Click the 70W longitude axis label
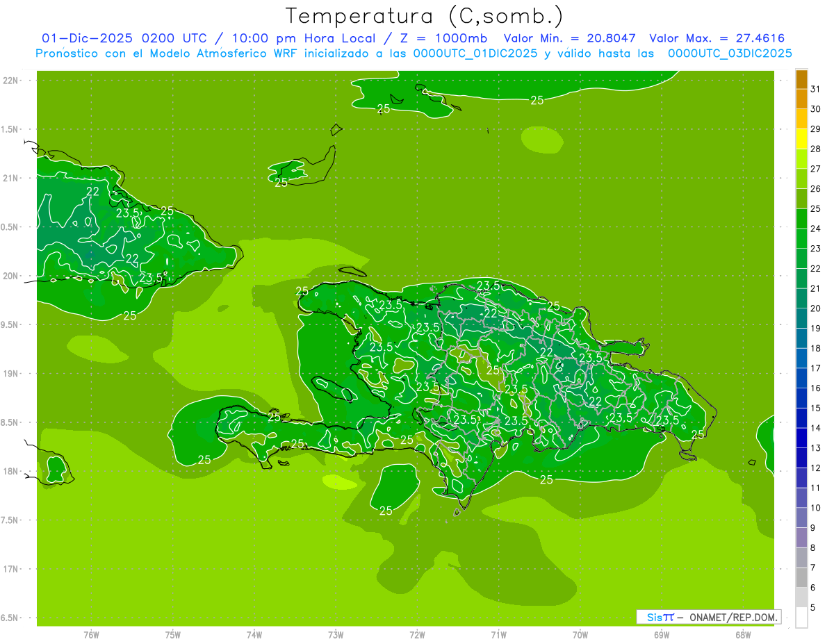The width and height of the screenshot is (834, 644). 580,635
